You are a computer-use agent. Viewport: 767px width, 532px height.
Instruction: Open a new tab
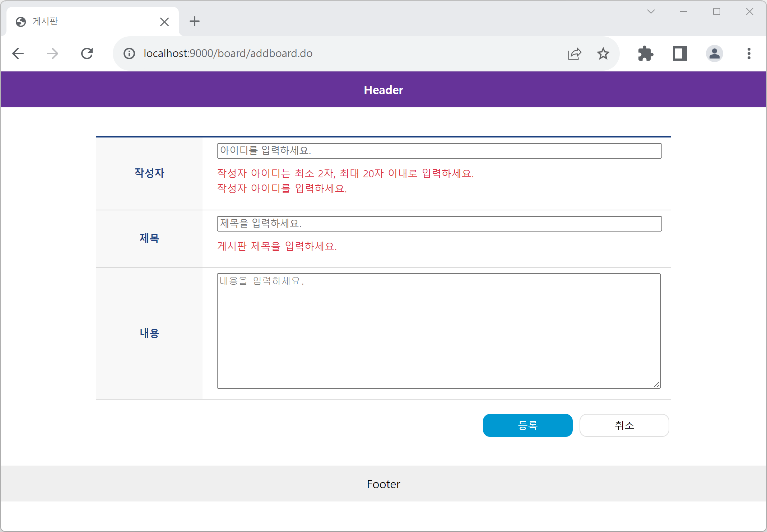[195, 22]
